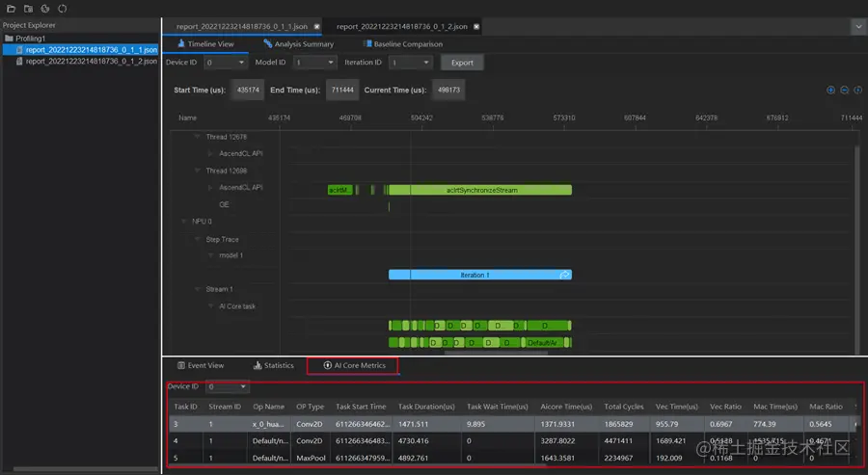Open the Timeline View tab

(205, 44)
